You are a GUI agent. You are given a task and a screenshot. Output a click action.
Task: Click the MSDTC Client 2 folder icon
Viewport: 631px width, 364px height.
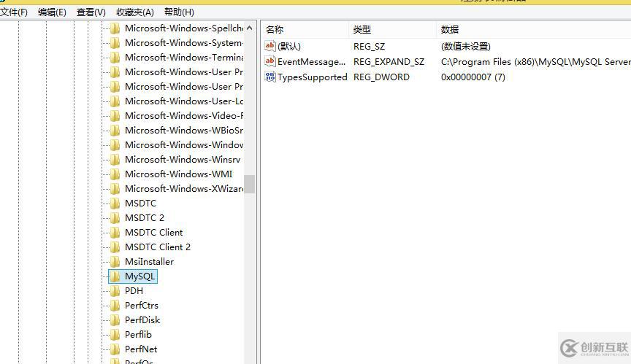(115, 247)
